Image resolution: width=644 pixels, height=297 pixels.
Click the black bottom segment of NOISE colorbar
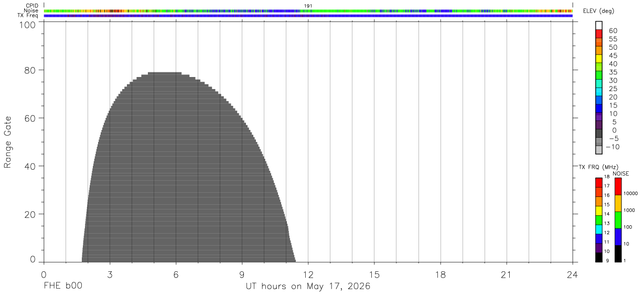click(x=618, y=254)
